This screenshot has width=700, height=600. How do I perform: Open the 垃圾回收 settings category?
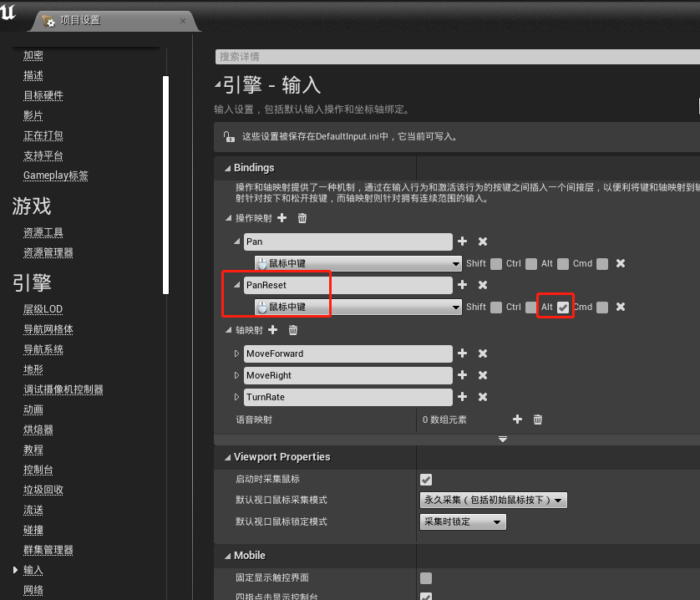(43, 489)
